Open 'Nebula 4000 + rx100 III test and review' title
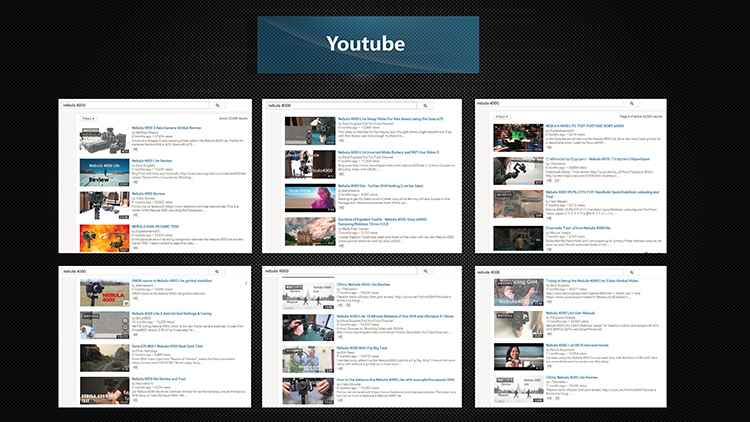This screenshot has width=750, height=422. click(577, 345)
